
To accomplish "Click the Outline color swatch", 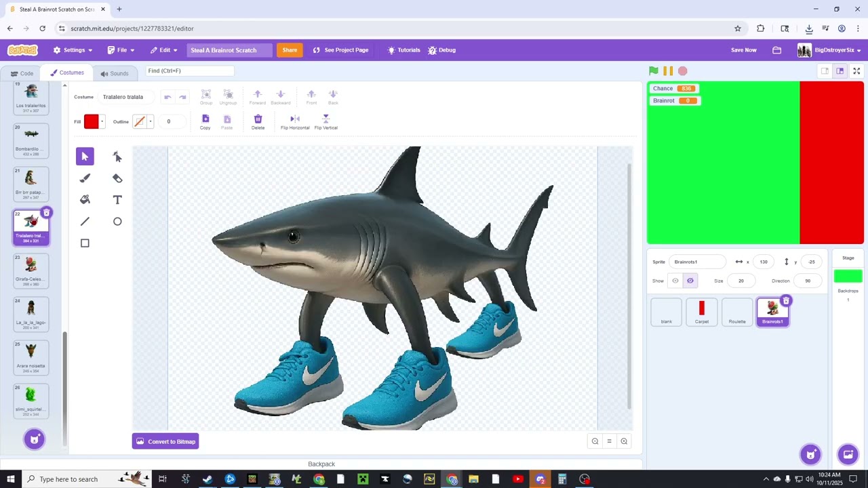I will point(140,122).
